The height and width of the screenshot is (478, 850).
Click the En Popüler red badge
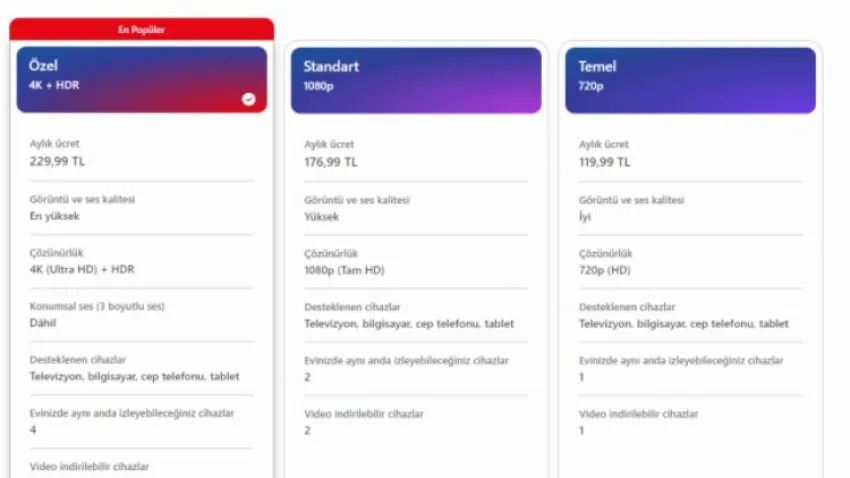click(141, 29)
